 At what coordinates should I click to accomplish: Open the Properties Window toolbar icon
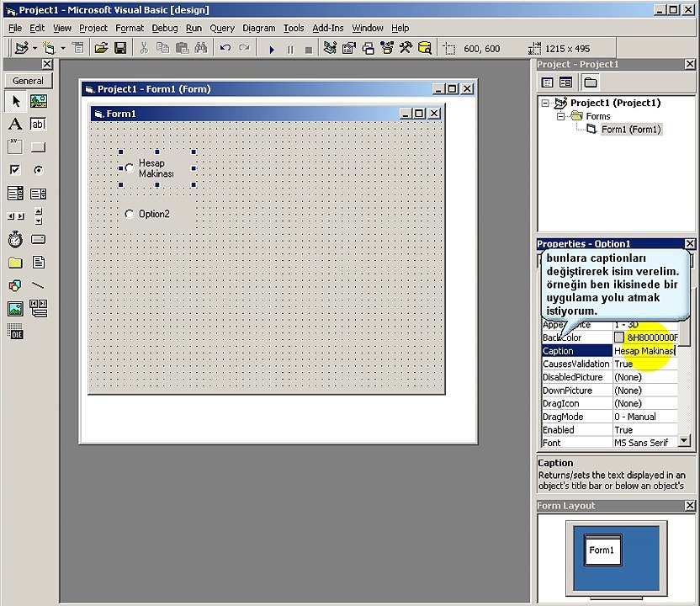click(x=348, y=48)
